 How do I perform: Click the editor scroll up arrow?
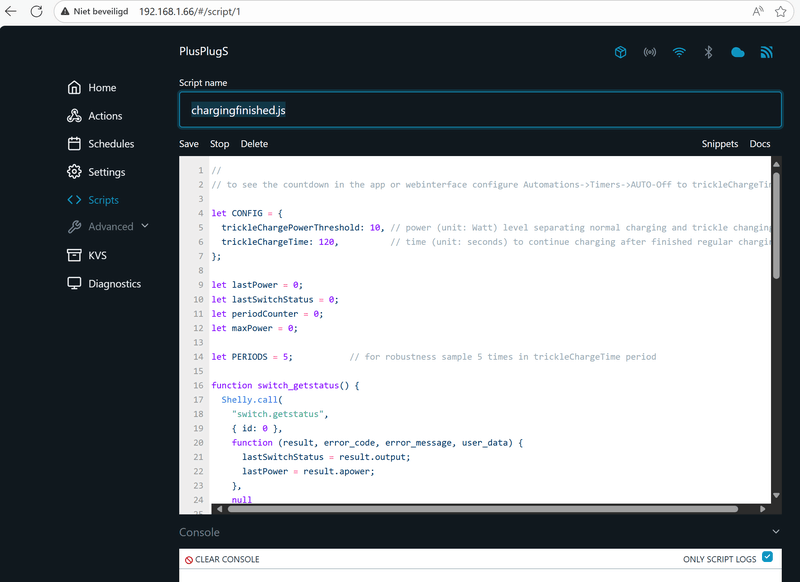tap(776, 164)
